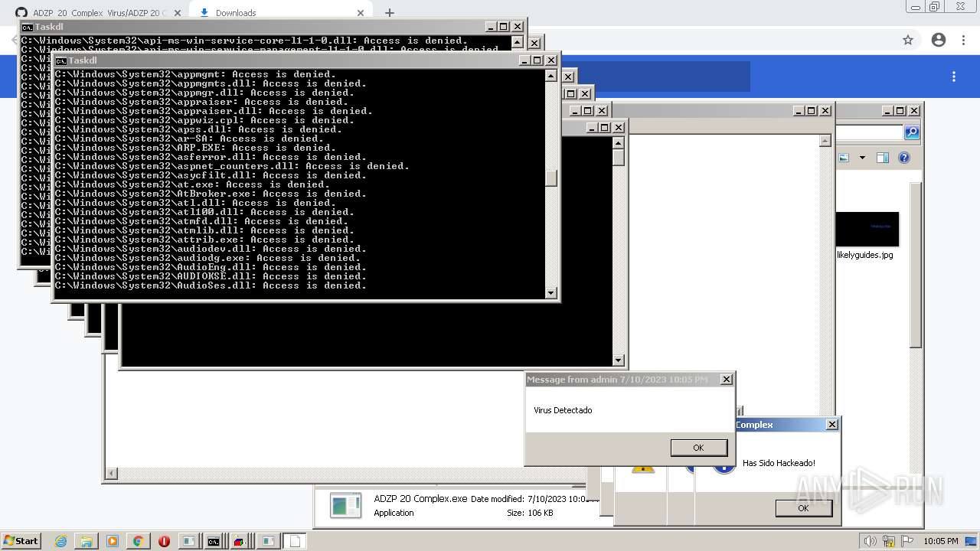Click the Explorer search input field
The width and height of the screenshot is (980, 551).
[871, 132]
